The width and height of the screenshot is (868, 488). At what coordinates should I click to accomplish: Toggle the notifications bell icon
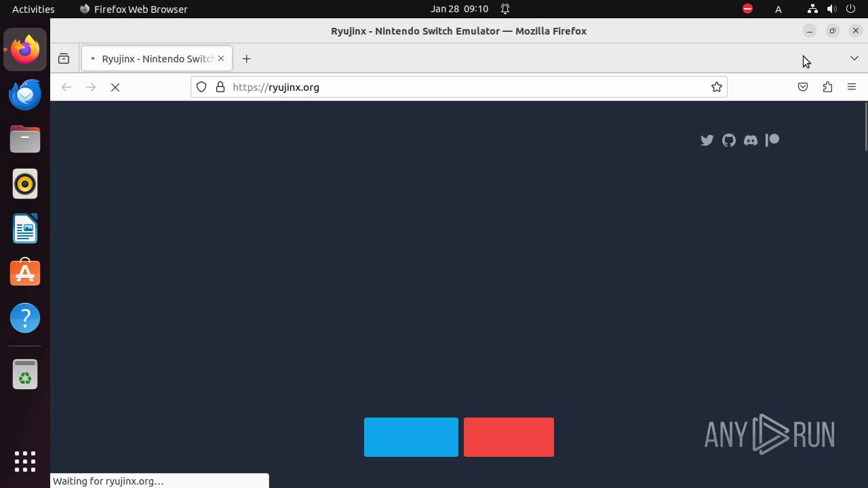pyautogui.click(x=505, y=9)
